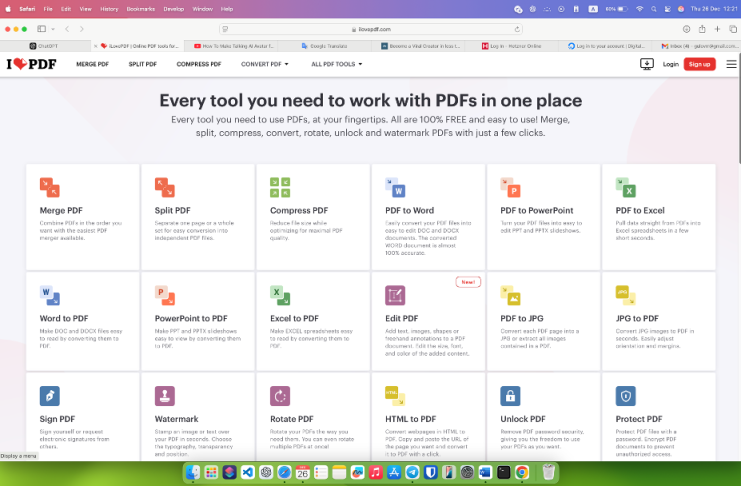Close the iLovePDF tab
The width and height of the screenshot is (741, 486).
[95, 46]
